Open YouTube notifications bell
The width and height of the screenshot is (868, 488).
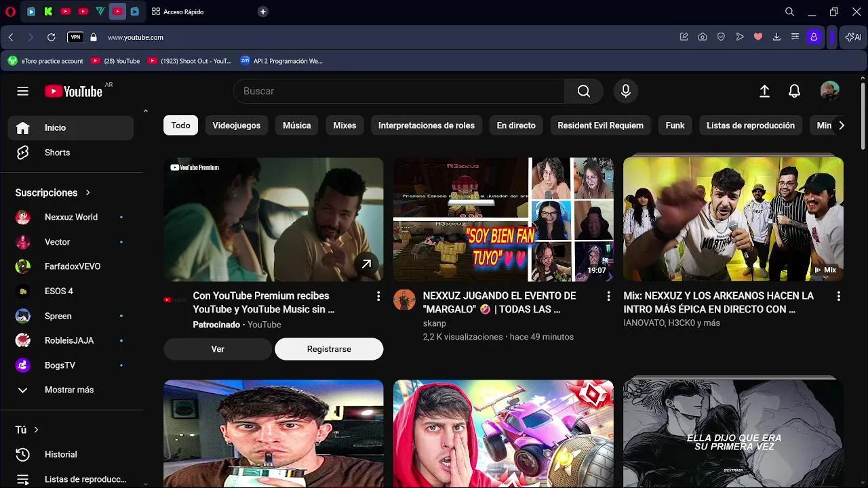[795, 91]
